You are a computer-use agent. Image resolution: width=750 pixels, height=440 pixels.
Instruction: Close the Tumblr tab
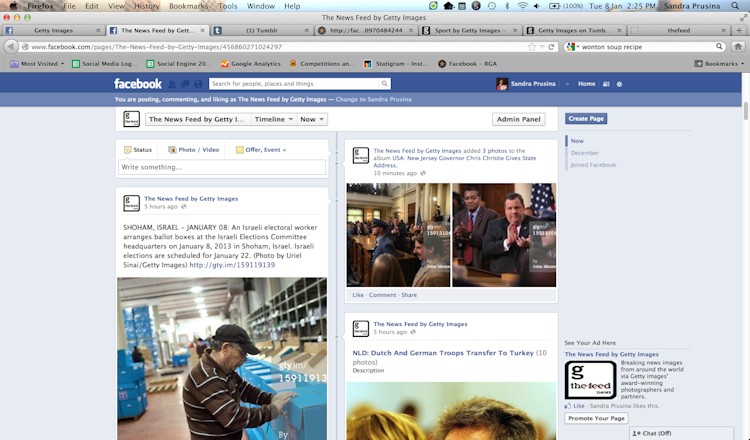point(307,30)
